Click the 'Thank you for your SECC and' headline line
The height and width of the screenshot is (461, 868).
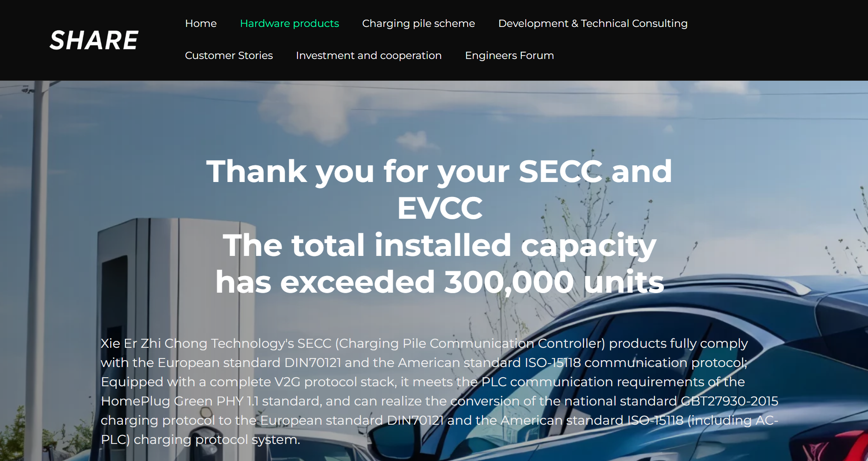(x=439, y=171)
